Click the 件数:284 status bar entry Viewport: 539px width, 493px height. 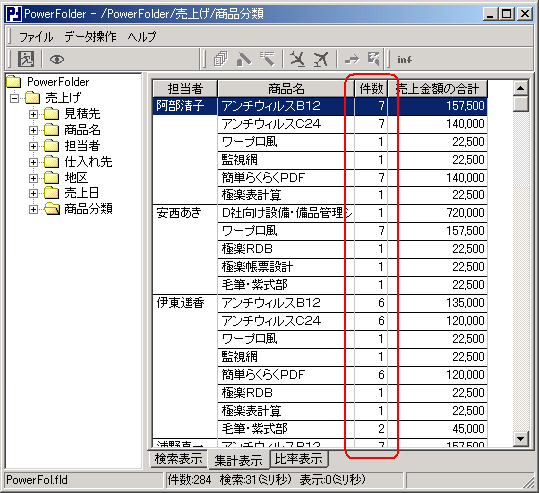[189, 480]
